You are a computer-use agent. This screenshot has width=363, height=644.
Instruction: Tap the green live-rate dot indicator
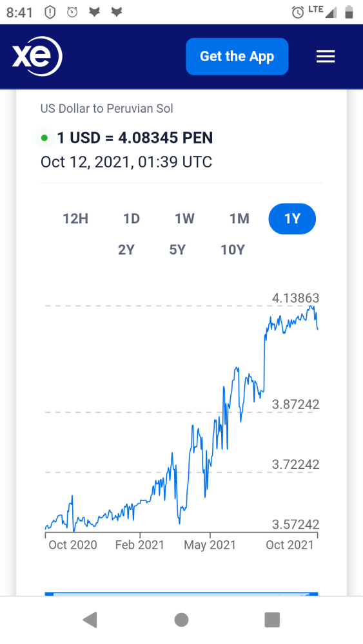44,138
